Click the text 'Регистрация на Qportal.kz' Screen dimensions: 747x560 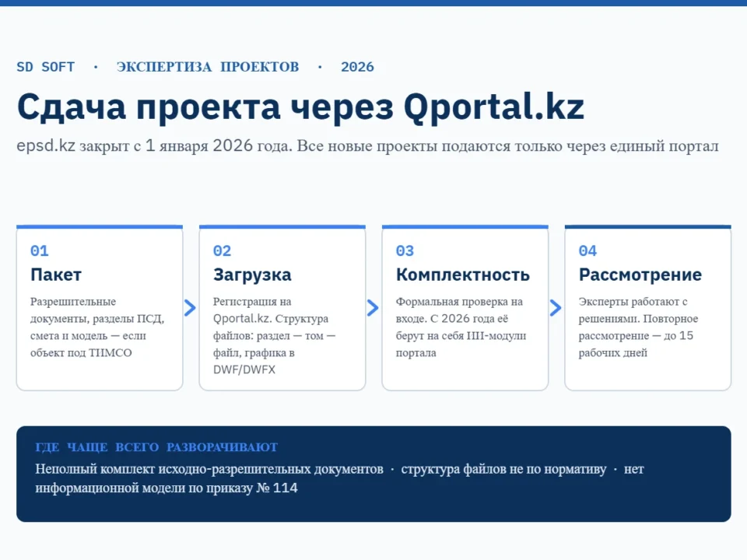252,310
